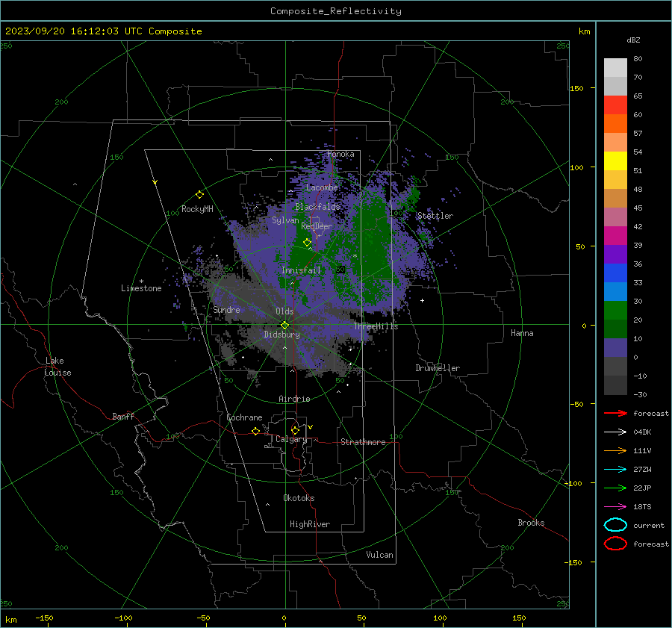Select the Calgary label

tap(291, 439)
